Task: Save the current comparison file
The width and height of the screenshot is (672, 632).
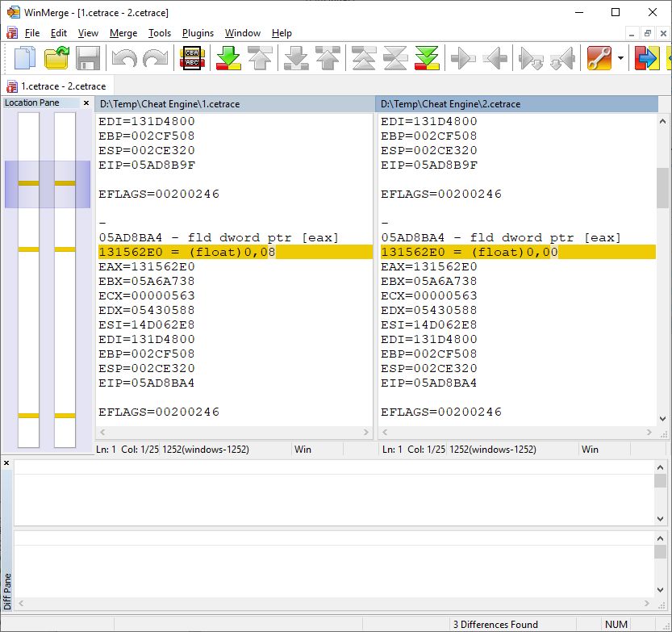Action: coord(89,57)
